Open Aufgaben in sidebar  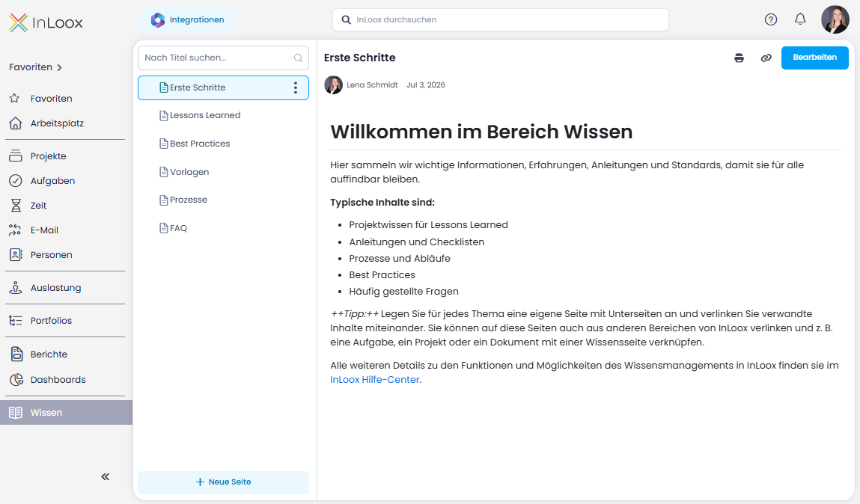(x=66, y=181)
